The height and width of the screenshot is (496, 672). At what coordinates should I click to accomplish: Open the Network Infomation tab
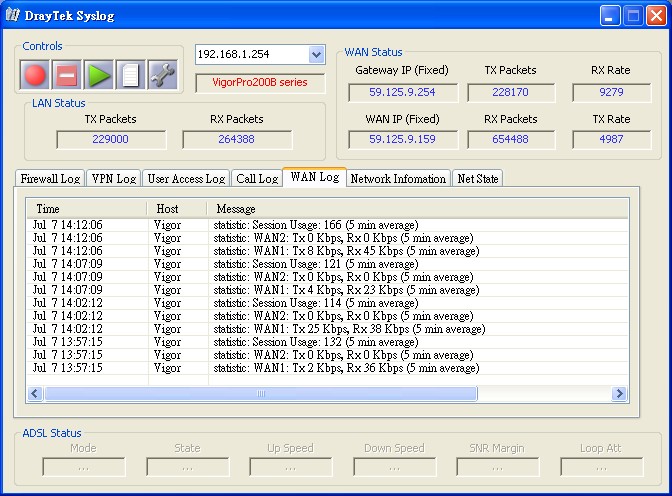tap(398, 178)
